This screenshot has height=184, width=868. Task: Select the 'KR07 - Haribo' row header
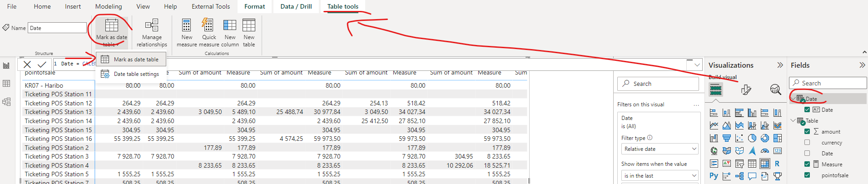pyautogui.click(x=44, y=85)
